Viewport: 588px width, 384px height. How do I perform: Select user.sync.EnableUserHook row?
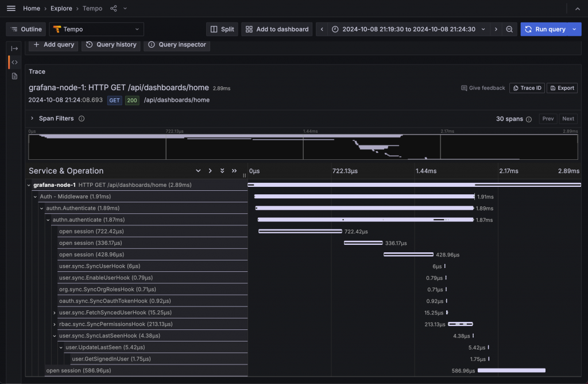click(x=153, y=278)
